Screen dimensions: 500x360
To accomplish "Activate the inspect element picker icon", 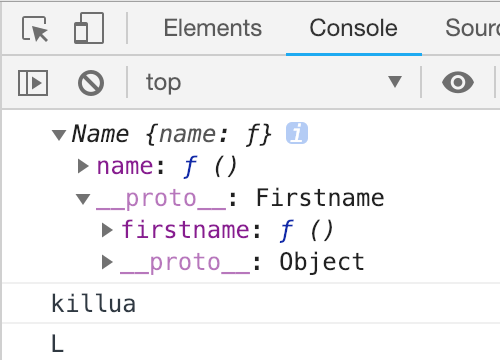I will [35, 29].
